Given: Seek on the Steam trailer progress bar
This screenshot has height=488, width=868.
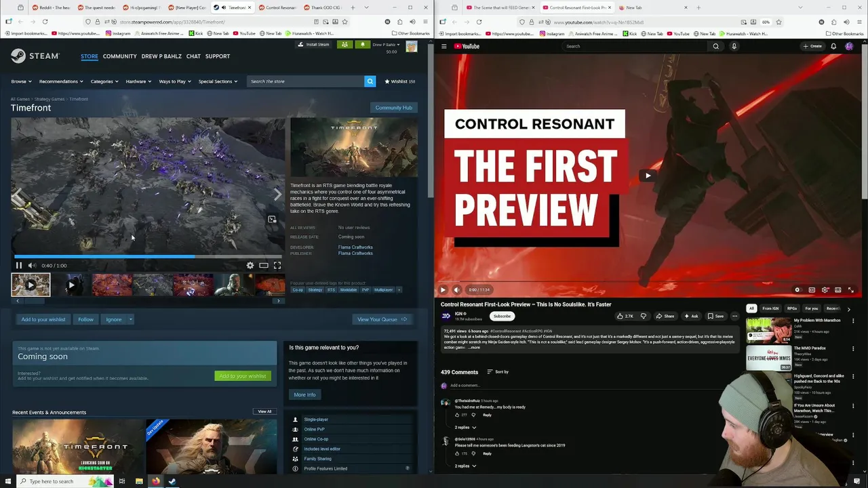Looking at the screenshot, I should 148,257.
